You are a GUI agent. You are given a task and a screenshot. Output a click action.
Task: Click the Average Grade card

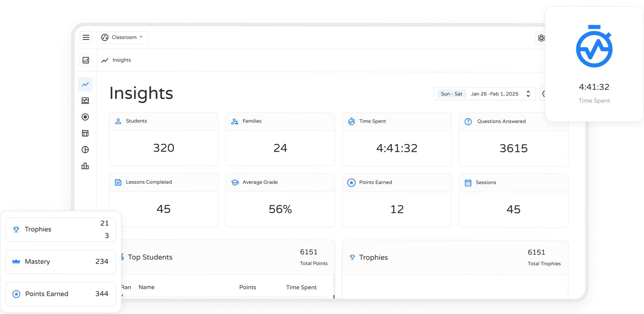point(280,200)
